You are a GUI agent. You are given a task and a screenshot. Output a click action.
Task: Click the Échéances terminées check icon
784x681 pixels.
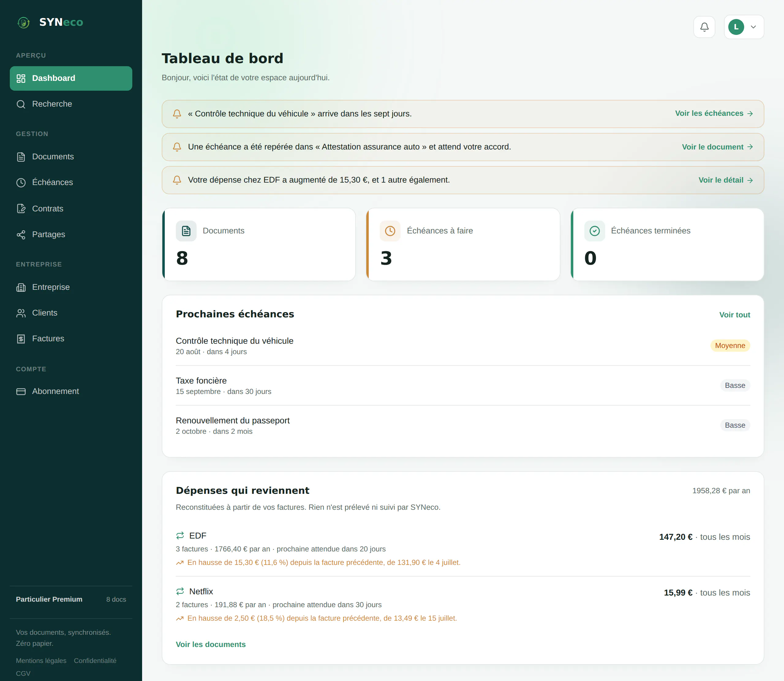[x=594, y=231]
